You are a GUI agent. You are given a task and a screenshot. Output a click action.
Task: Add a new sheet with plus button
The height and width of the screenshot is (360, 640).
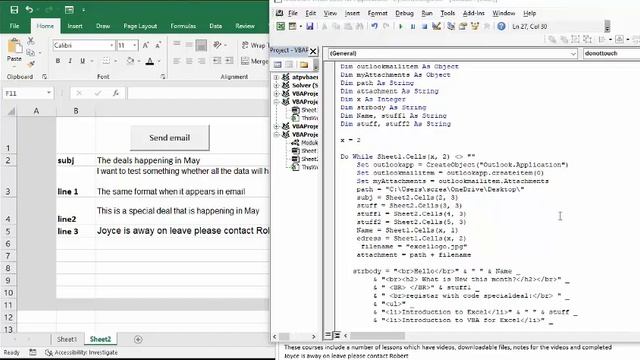coord(138,339)
